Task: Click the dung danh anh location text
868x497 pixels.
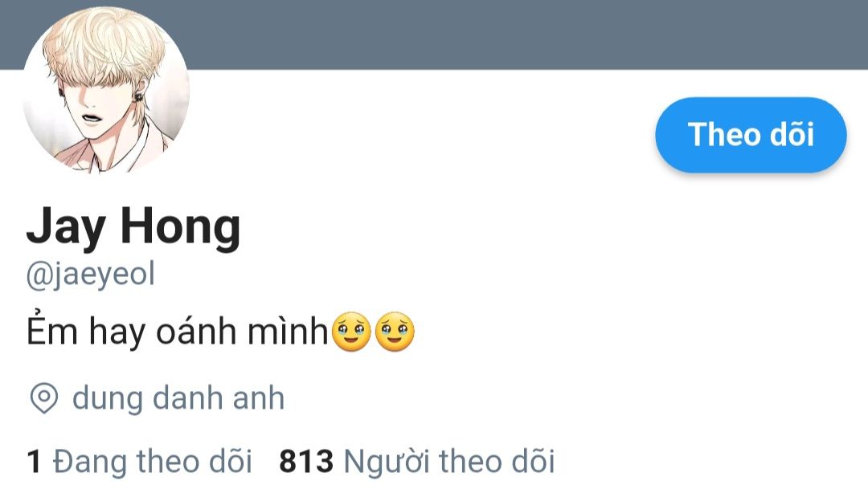Action: point(178,398)
